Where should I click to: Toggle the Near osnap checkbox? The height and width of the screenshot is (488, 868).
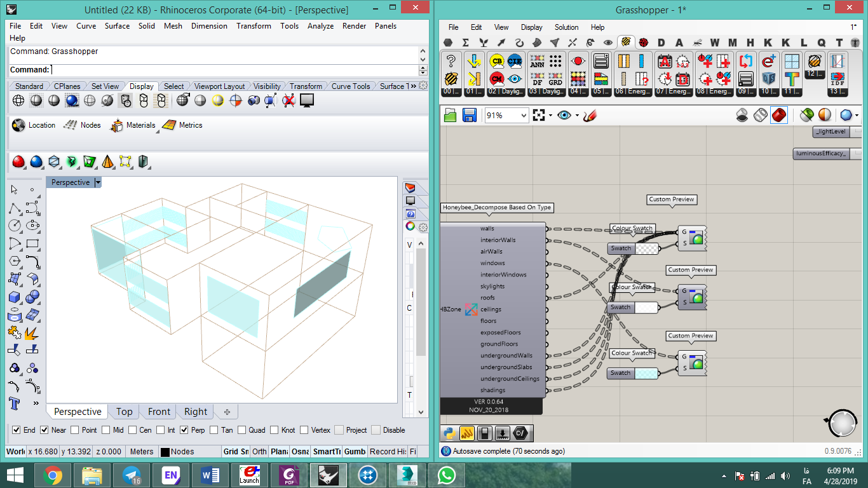tap(44, 430)
